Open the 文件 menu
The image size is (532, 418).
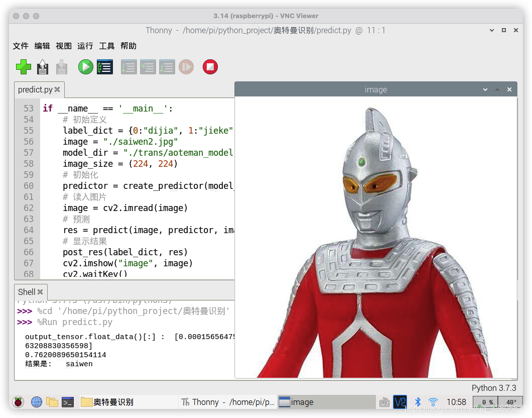[21, 46]
